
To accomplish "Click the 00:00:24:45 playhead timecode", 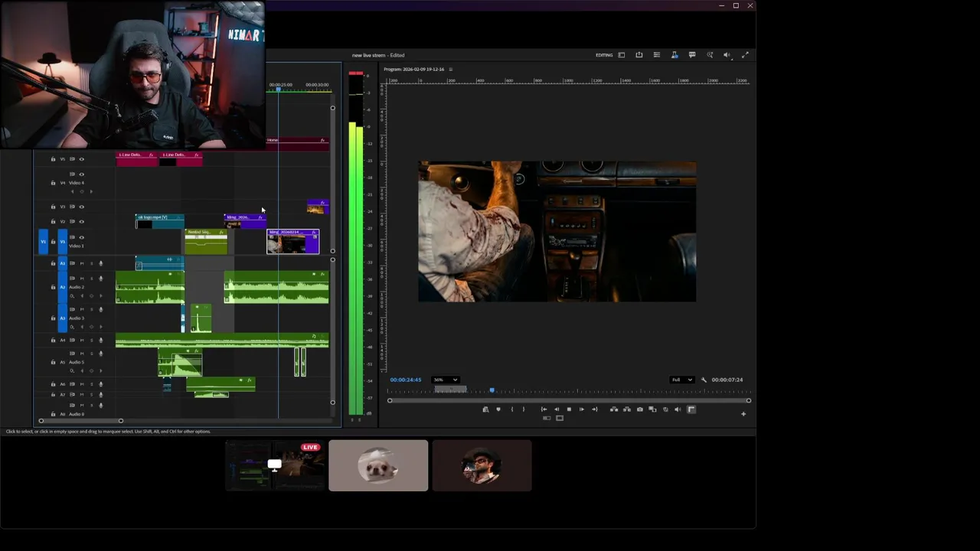I will (406, 380).
